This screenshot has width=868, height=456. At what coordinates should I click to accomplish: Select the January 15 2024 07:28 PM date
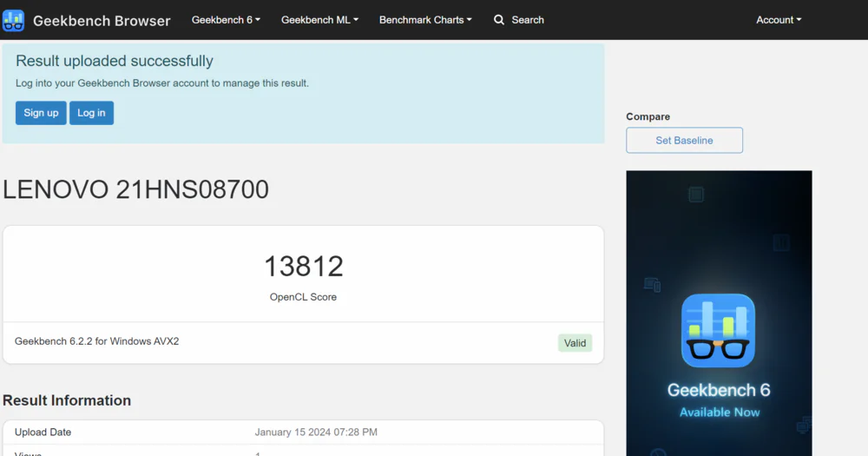click(316, 433)
